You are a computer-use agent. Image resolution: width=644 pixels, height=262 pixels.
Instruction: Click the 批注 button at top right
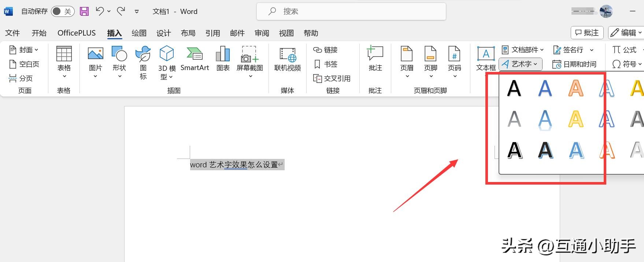pos(587,33)
